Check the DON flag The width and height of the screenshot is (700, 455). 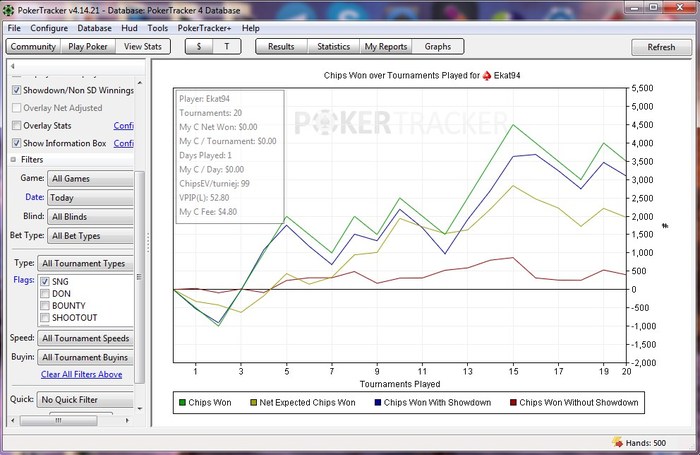coord(45,294)
